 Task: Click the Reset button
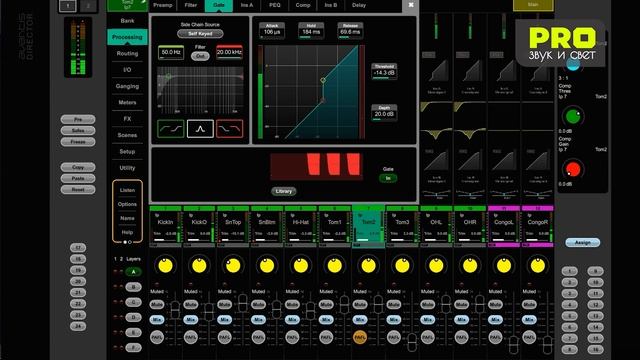pyautogui.click(x=78, y=189)
